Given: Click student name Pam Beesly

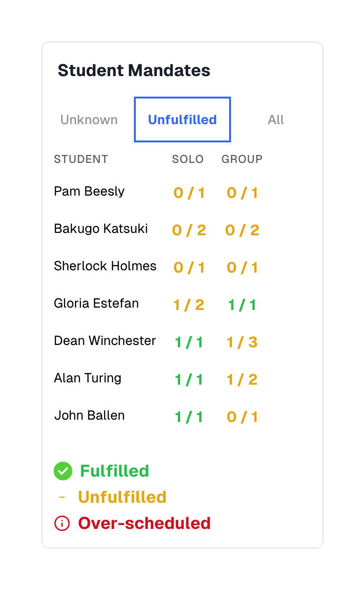Looking at the screenshot, I should [89, 191].
